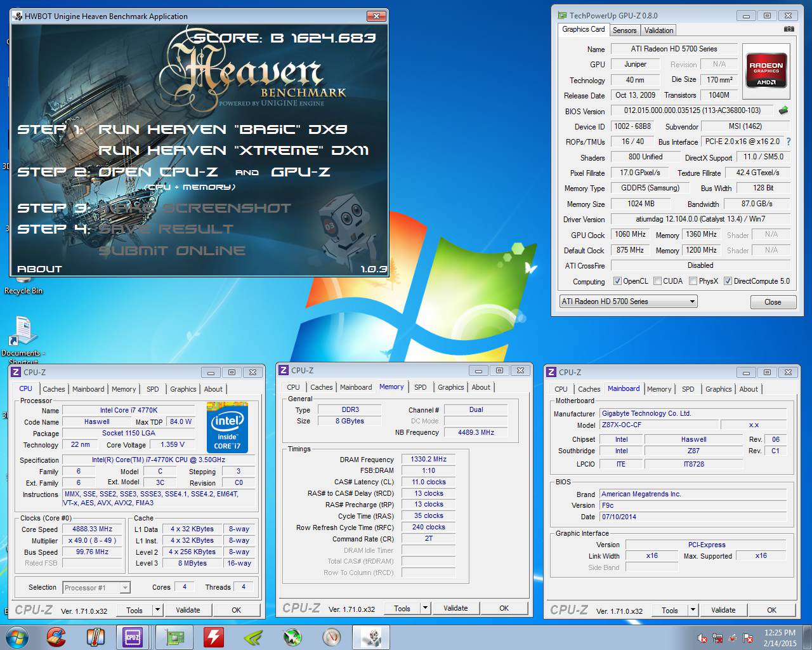
Task: Click Run Heaven "Xtreme" DX11
Action: [x=233, y=150]
